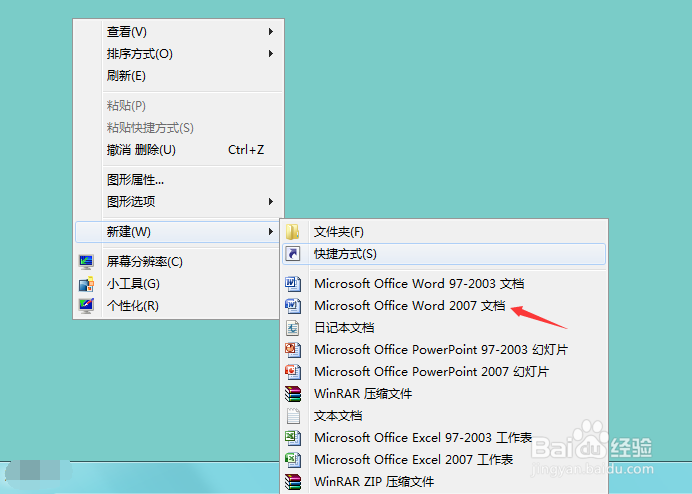The height and width of the screenshot is (494, 692).
Task: Create Microsoft Office Word 2007 文档
Action: [444, 305]
